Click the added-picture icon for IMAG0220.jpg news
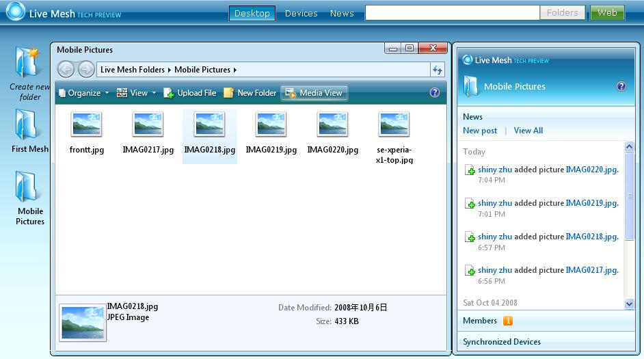Viewport: 644px width, 359px height. pos(470,170)
